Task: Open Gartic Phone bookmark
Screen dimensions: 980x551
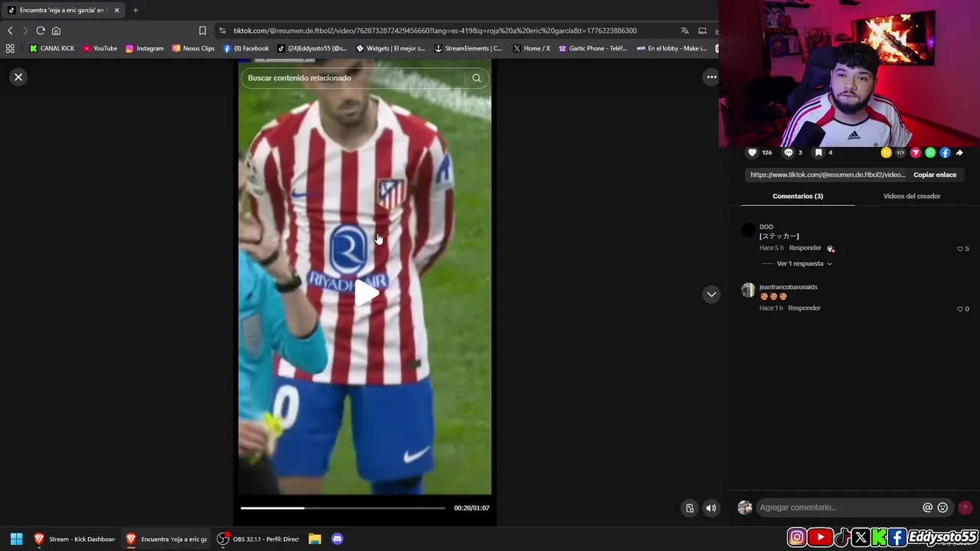Action: pos(593,48)
